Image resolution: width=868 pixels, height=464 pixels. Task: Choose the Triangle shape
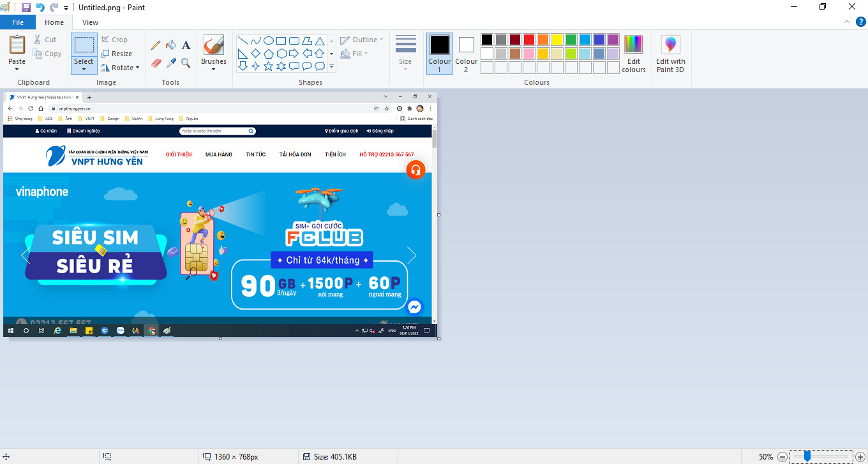(x=319, y=40)
